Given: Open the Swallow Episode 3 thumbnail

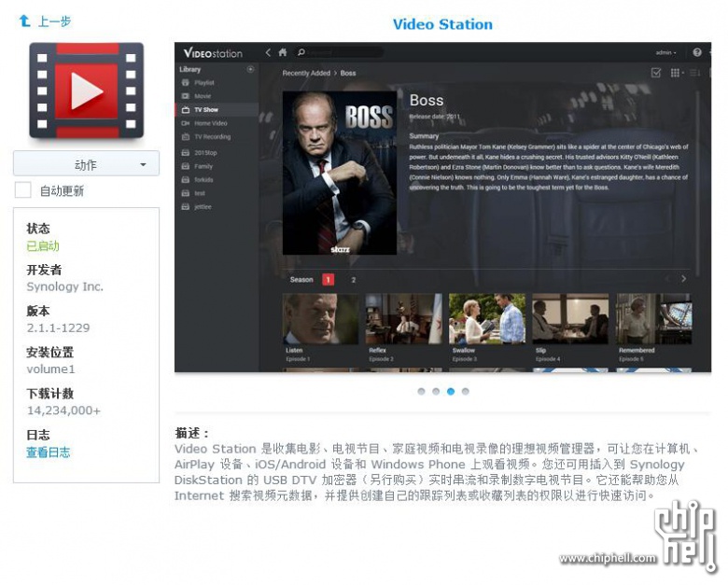Looking at the screenshot, I should point(487,318).
